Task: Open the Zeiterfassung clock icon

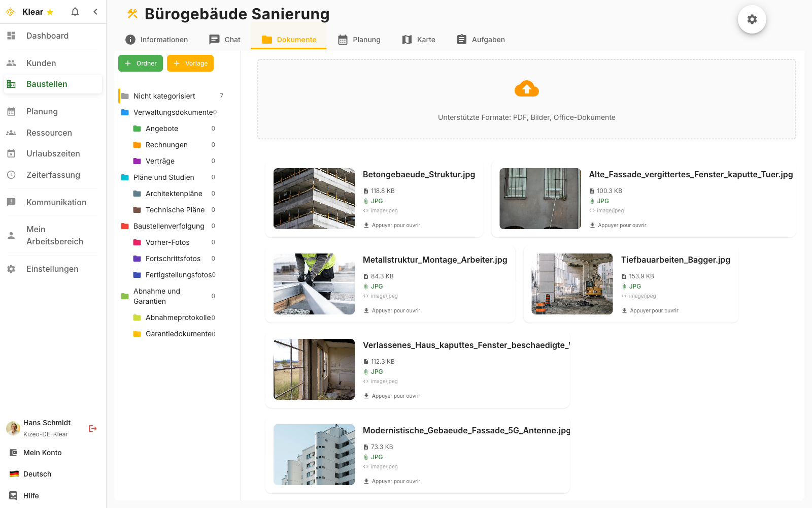Action: (x=11, y=174)
